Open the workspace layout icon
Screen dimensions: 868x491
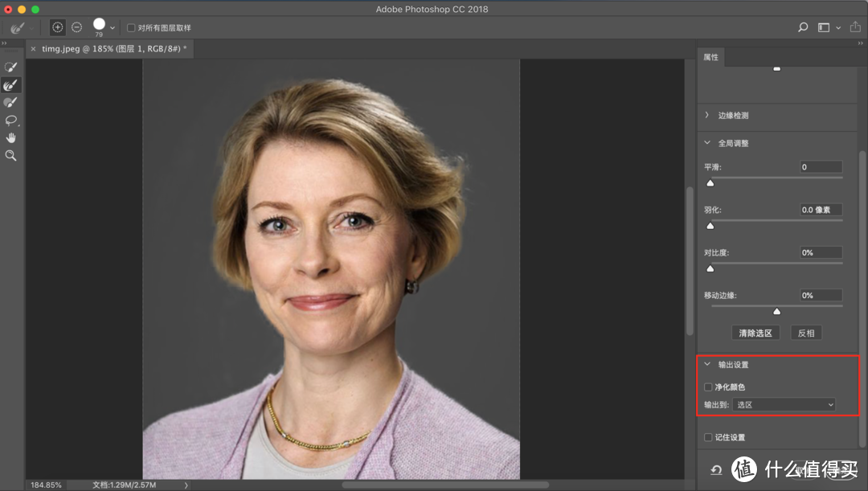pyautogui.click(x=824, y=27)
